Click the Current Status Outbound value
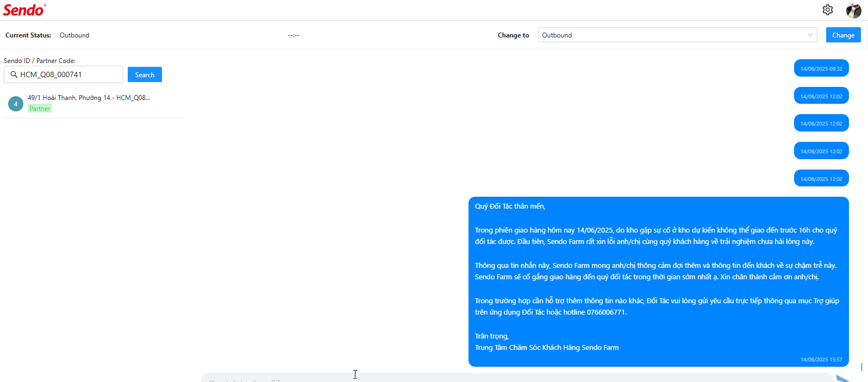868x382 pixels. click(x=74, y=35)
